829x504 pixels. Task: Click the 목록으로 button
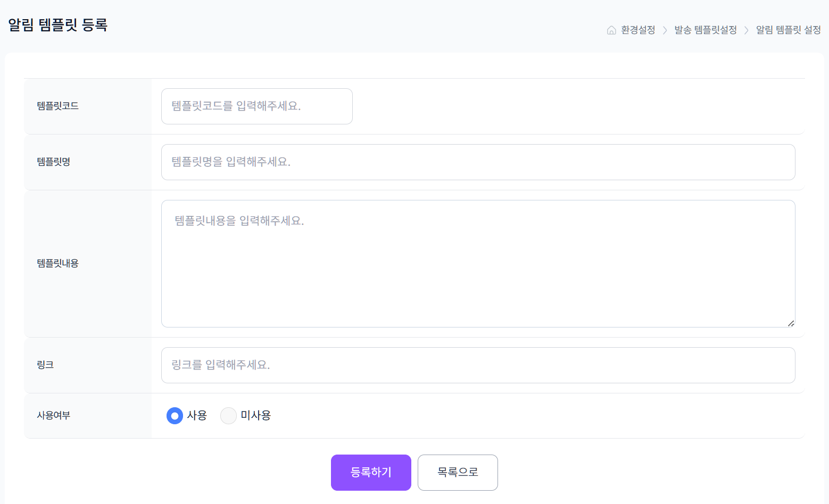point(458,472)
